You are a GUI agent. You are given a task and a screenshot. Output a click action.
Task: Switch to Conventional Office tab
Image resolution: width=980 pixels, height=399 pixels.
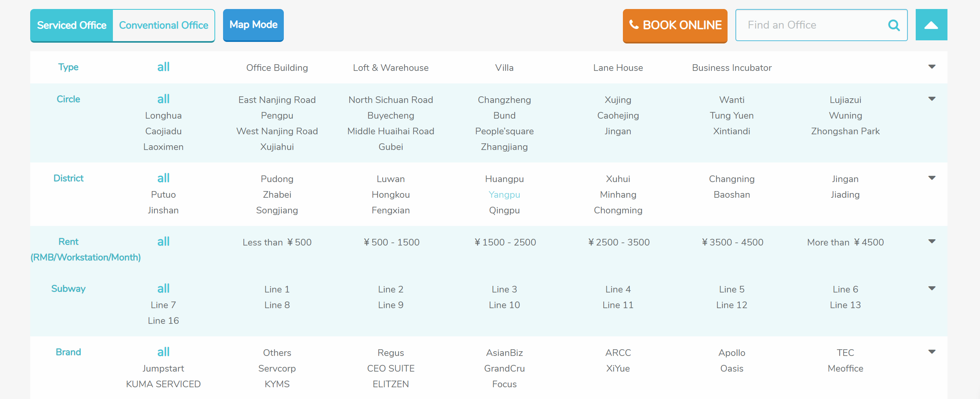(x=164, y=25)
